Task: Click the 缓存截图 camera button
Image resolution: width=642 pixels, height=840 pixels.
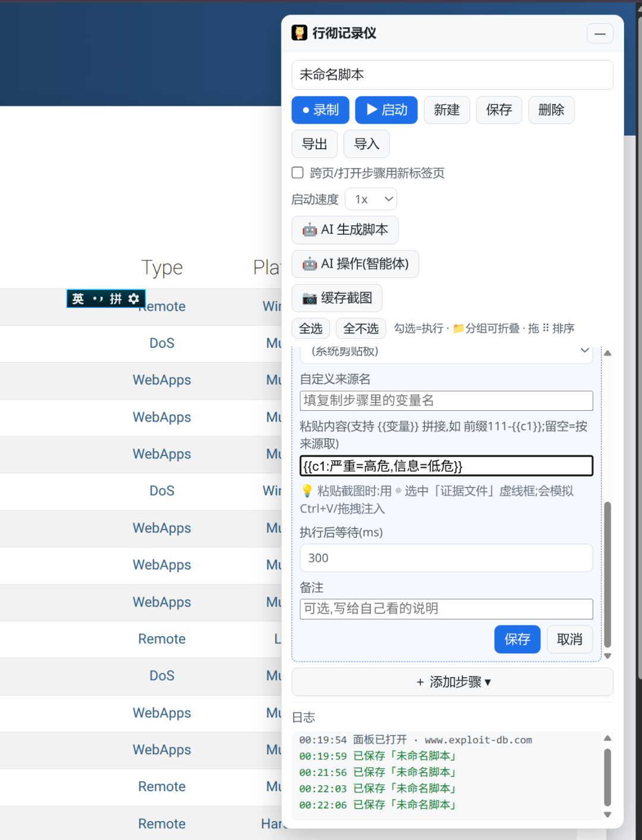Action: [x=336, y=298]
